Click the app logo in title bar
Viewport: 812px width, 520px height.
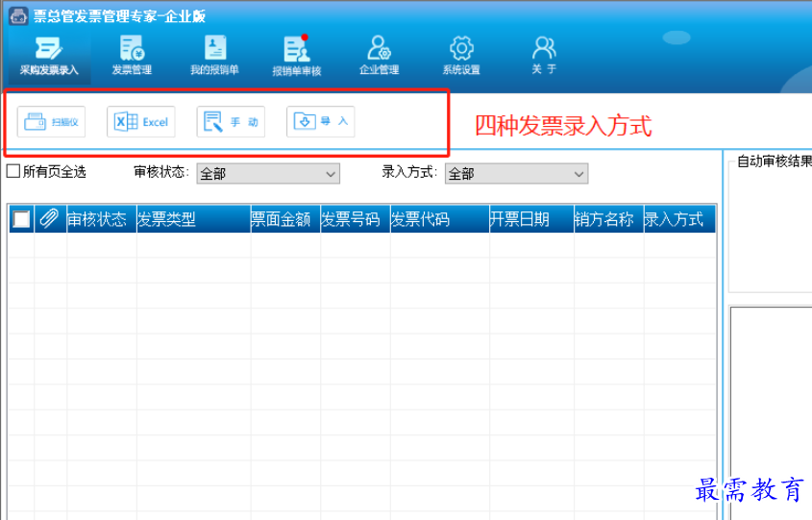[18, 15]
